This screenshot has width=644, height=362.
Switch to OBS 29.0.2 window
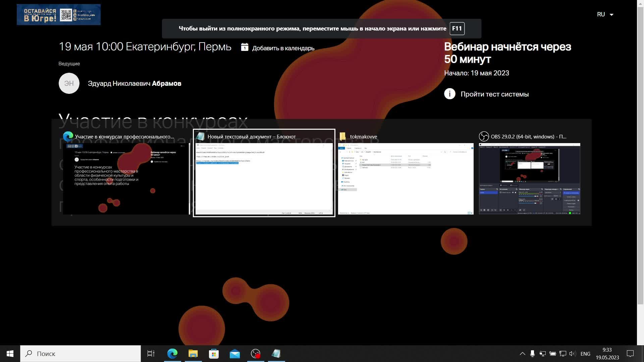529,178
